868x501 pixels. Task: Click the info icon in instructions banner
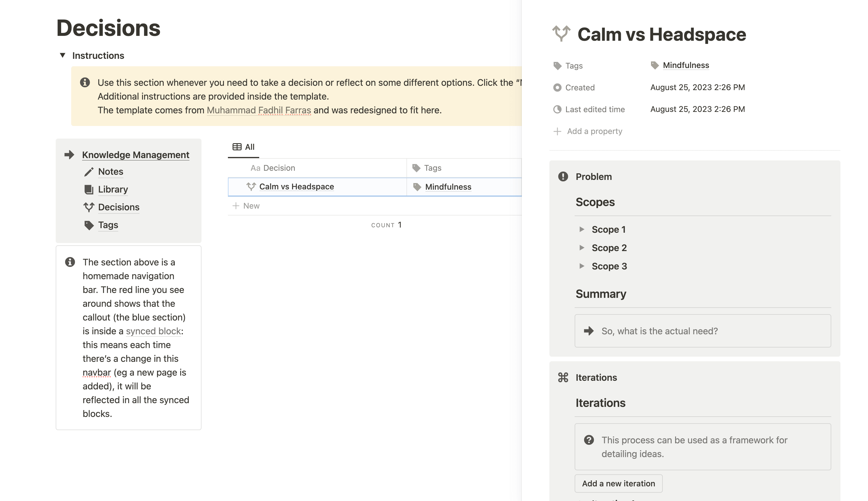tap(86, 82)
